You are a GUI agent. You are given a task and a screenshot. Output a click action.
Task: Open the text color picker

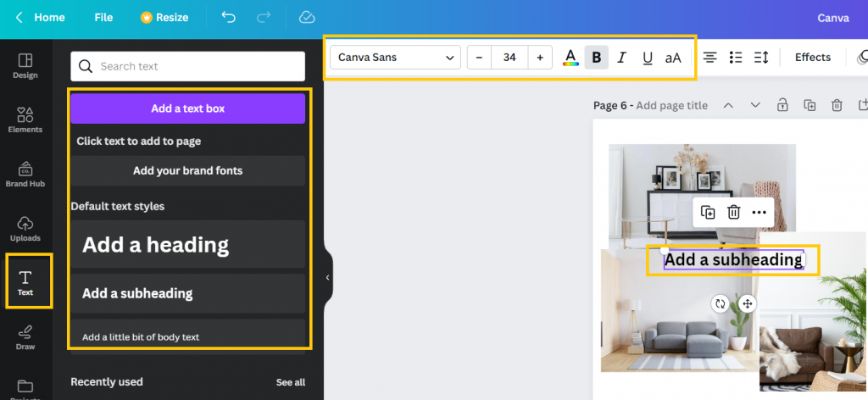point(570,58)
